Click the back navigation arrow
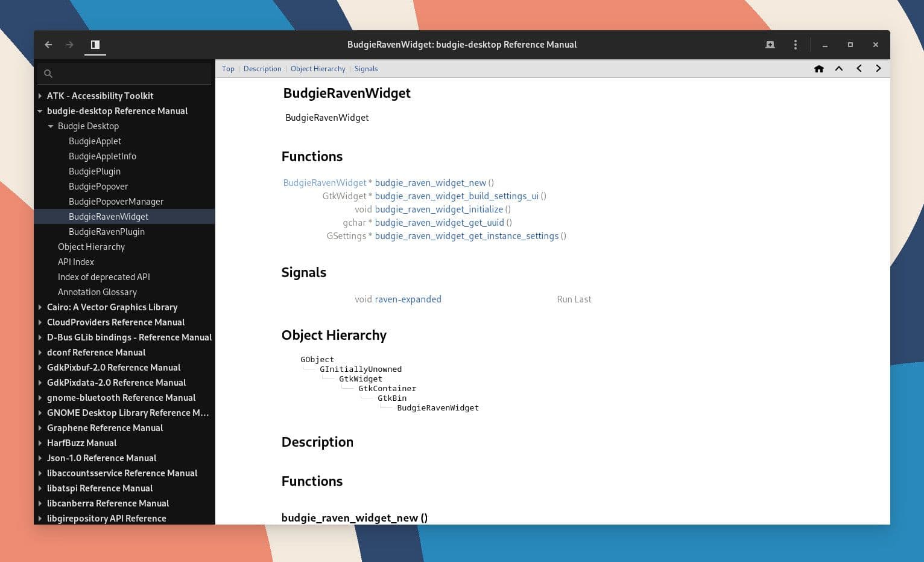 tap(48, 45)
